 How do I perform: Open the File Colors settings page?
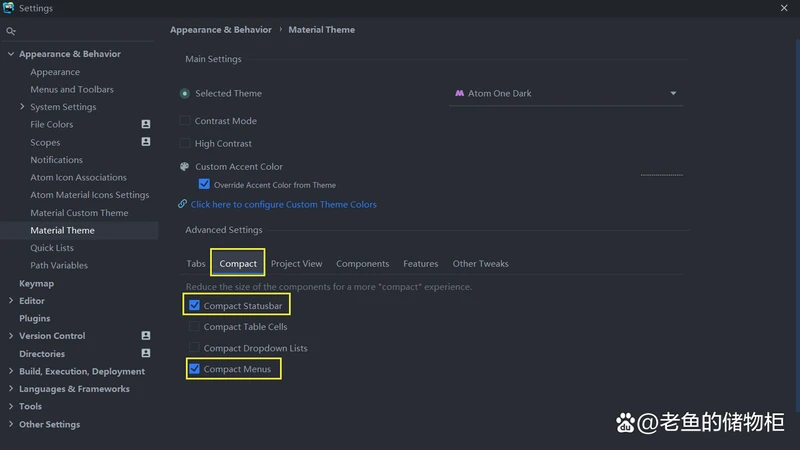tap(52, 124)
